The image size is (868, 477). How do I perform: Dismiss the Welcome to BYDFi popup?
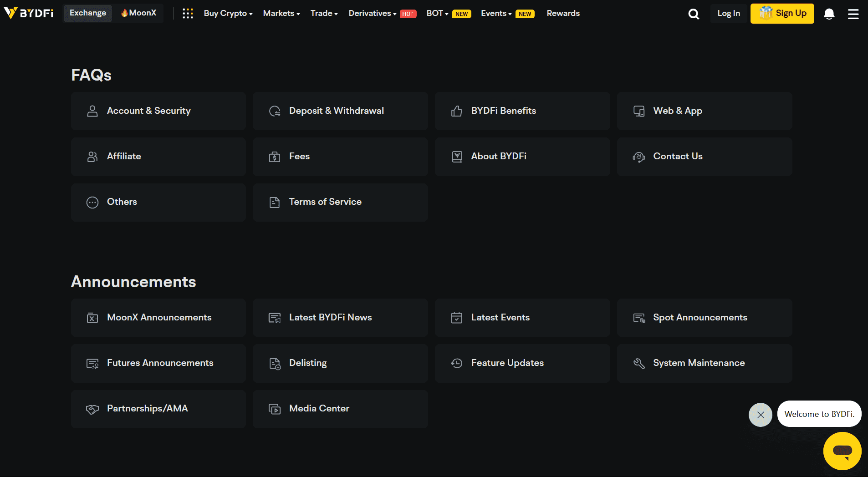coord(761,415)
